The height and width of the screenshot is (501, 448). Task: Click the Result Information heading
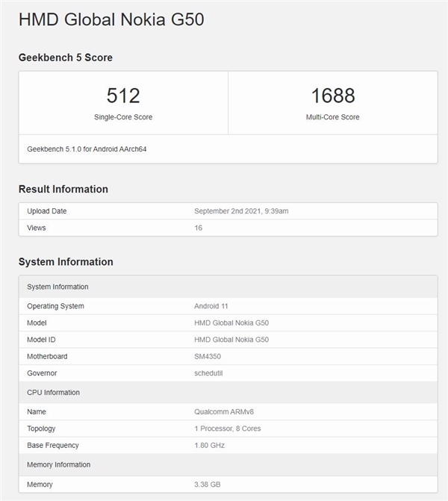(63, 189)
